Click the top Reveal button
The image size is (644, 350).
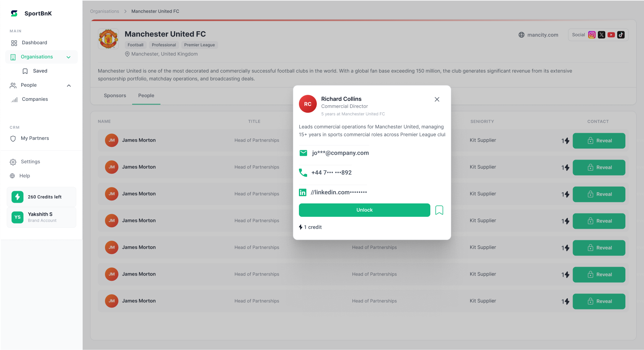point(599,141)
